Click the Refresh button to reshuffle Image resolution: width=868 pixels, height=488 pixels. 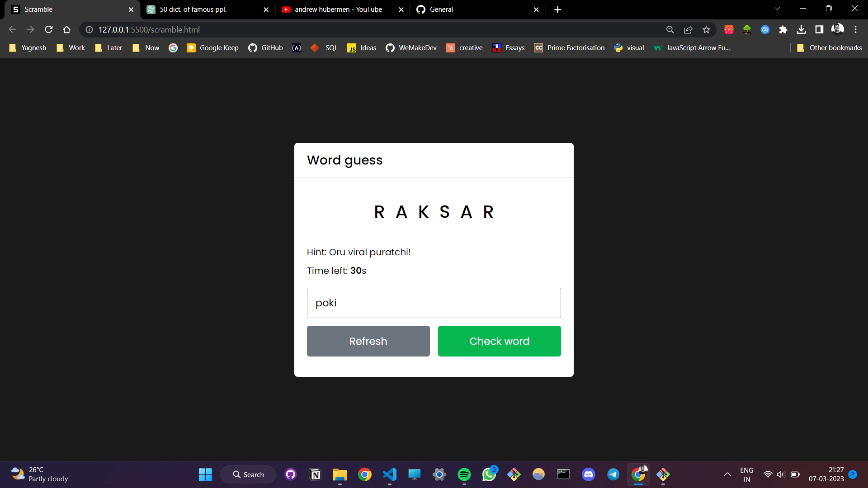(368, 341)
